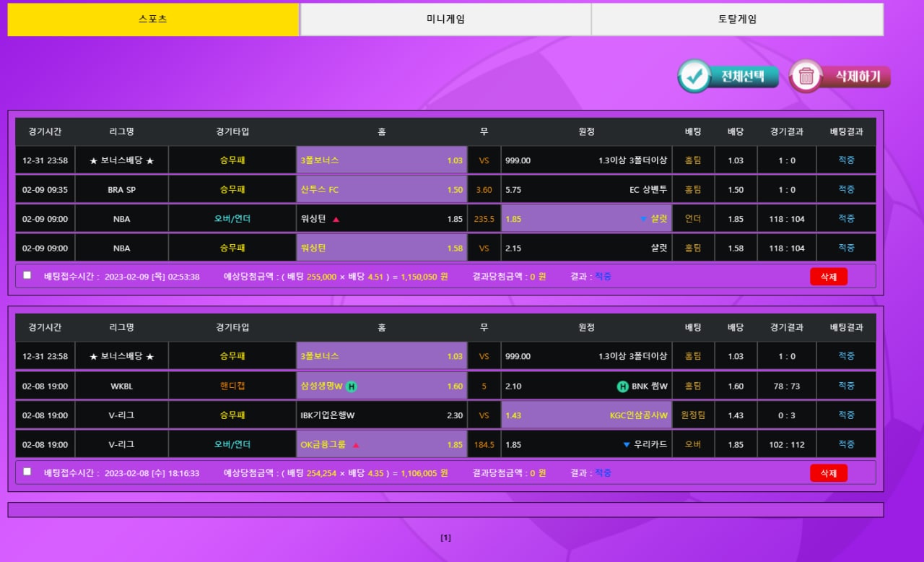Click the green H icon beside BNK 썸W
The height and width of the screenshot is (562, 924).
point(622,386)
